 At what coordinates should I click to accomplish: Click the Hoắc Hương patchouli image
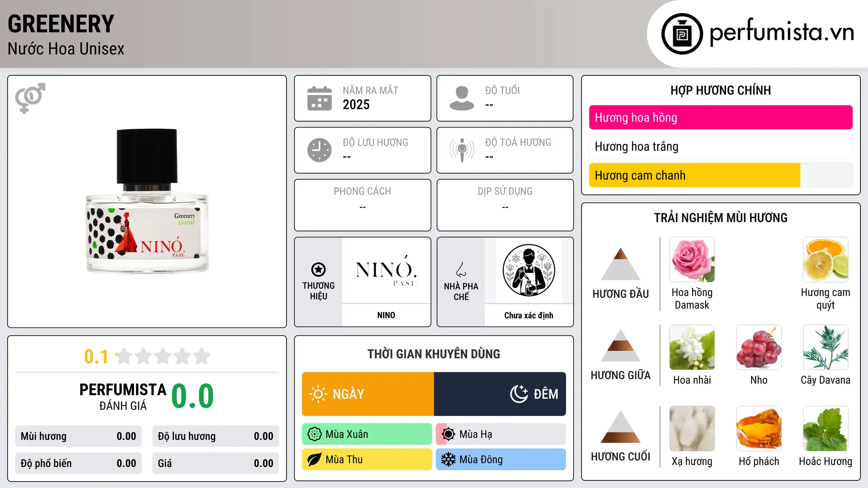(x=826, y=429)
